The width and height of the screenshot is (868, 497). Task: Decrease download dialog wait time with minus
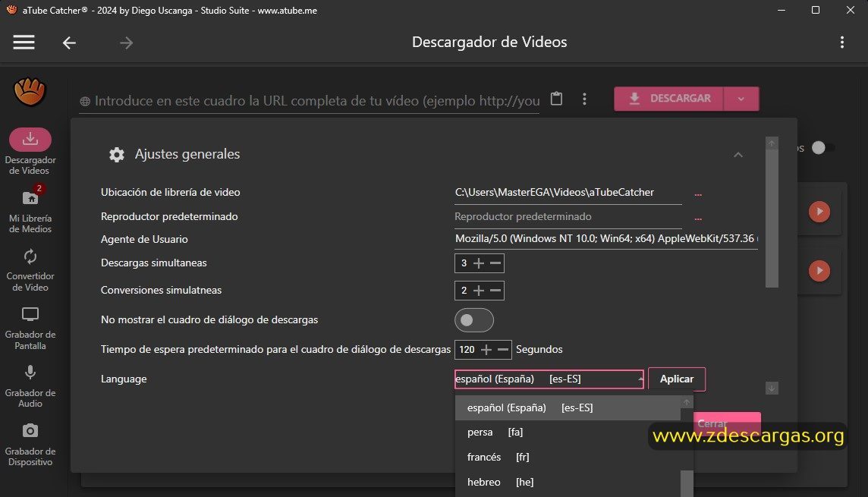tap(502, 349)
